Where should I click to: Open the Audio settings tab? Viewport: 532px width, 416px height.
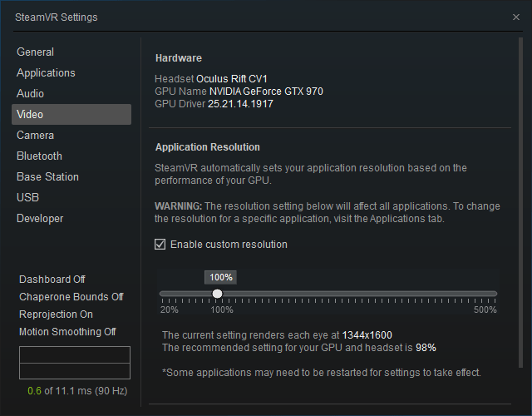click(30, 93)
